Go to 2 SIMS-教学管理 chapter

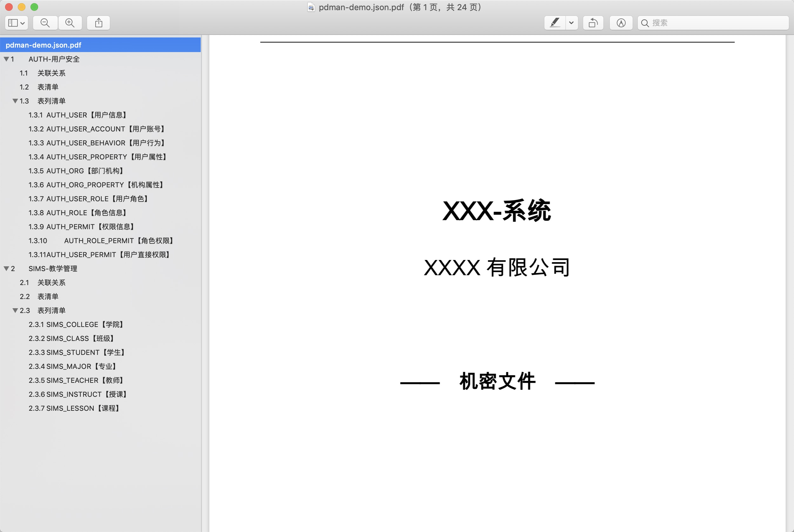[x=44, y=268]
